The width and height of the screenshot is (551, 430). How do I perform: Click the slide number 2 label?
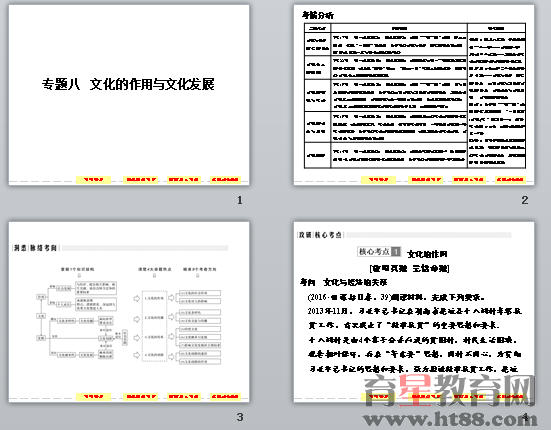point(525,200)
